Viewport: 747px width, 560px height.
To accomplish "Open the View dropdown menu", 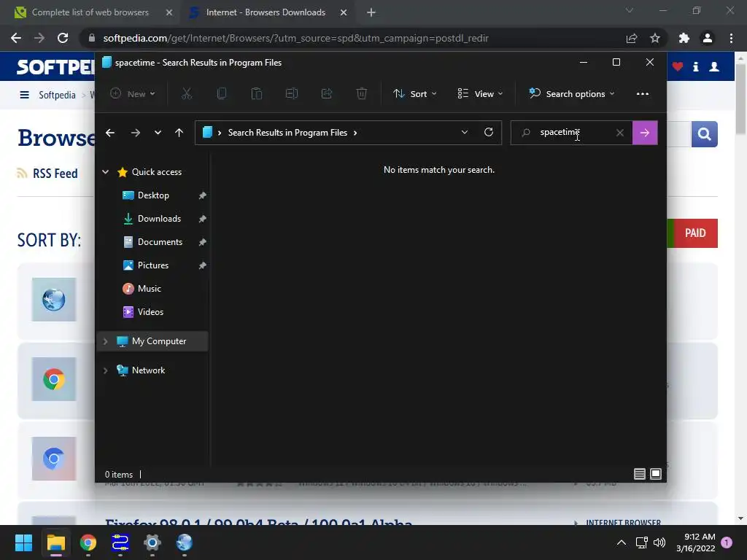I will point(480,94).
